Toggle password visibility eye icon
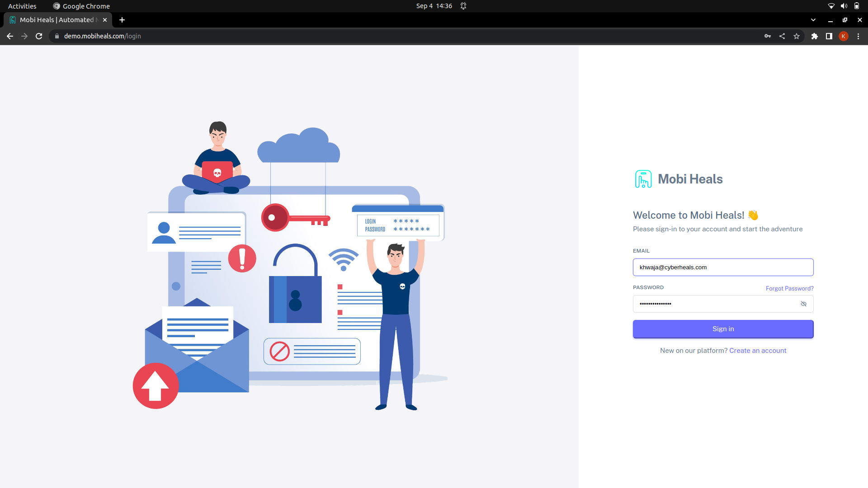868x488 pixels. pos(803,304)
